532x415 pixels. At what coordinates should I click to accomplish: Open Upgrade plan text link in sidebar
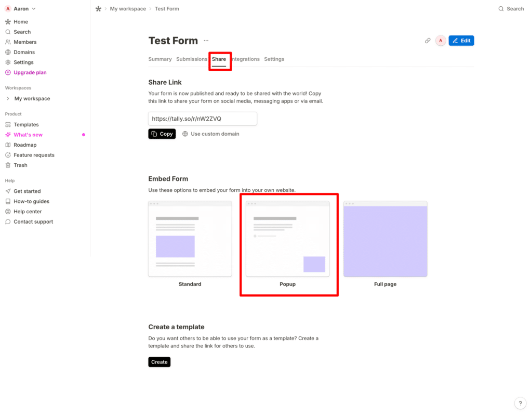[x=30, y=72]
